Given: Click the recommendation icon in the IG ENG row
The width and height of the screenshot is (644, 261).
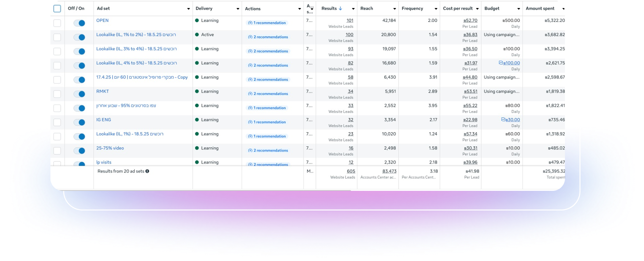Looking at the screenshot, I should [250, 122].
